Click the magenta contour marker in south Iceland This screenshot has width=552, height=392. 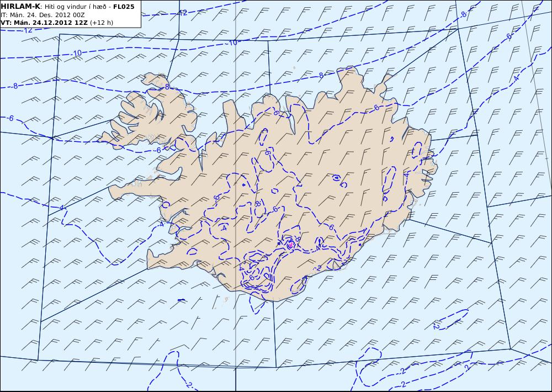point(291,245)
